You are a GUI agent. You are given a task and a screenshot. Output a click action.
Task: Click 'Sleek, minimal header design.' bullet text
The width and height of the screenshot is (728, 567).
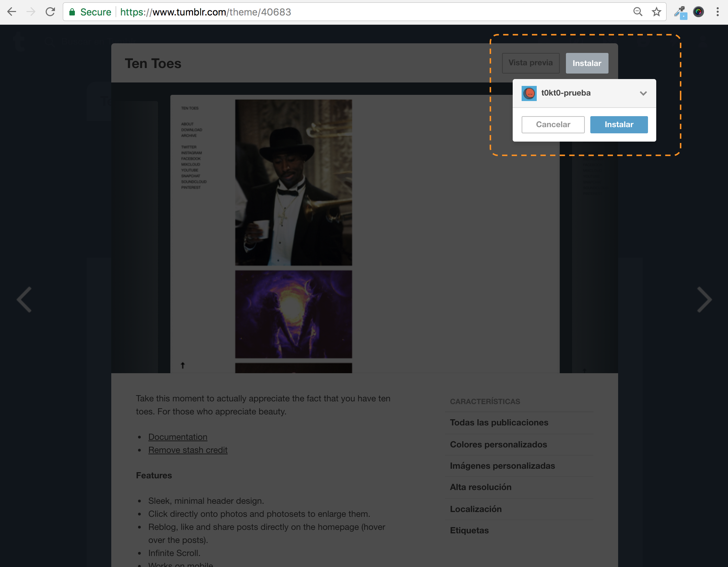point(206,501)
